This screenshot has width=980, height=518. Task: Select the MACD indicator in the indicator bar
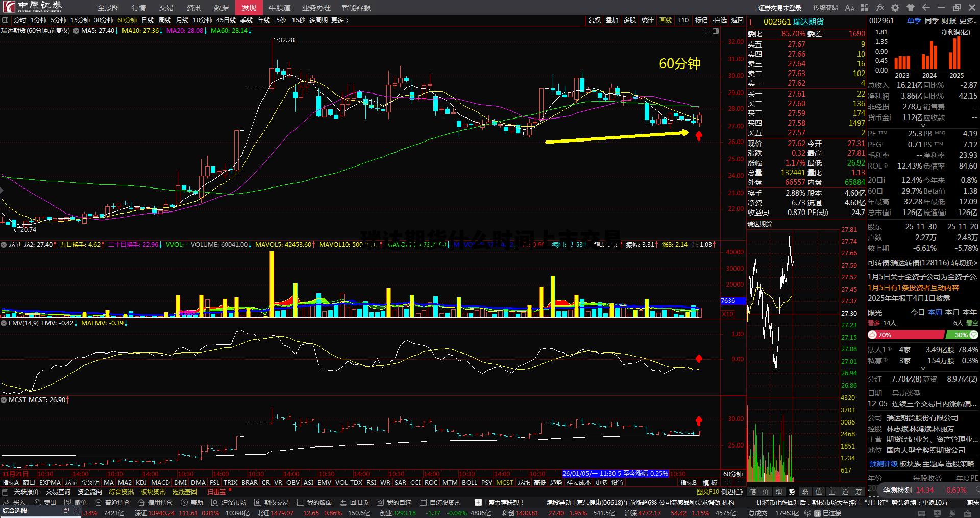pyautogui.click(x=160, y=482)
